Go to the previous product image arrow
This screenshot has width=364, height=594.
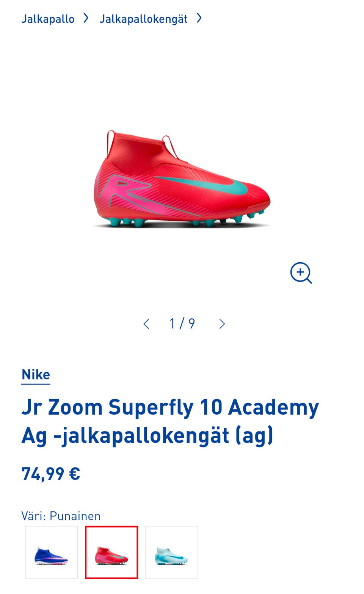[x=146, y=324]
